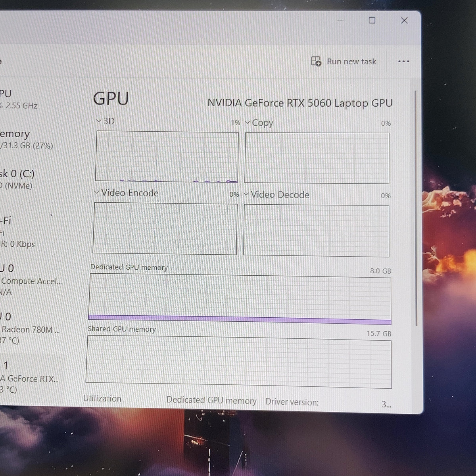Click the Video Decode graph
This screenshot has height=476, width=476.
pos(316,231)
